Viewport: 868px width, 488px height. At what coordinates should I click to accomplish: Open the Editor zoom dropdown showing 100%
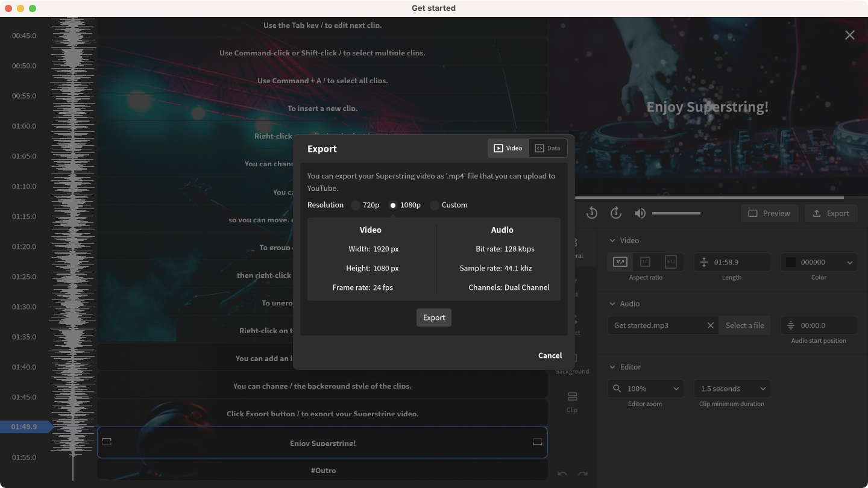coord(645,388)
